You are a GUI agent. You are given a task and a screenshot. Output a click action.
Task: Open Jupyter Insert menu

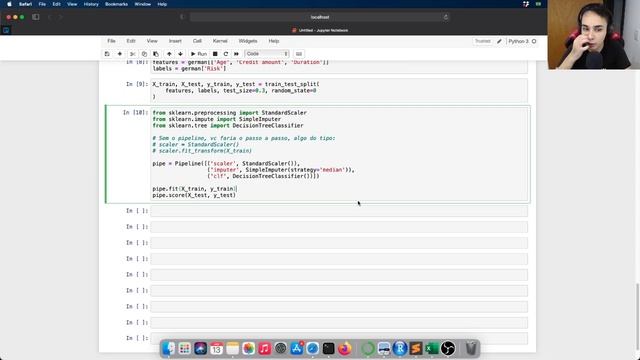[175, 41]
